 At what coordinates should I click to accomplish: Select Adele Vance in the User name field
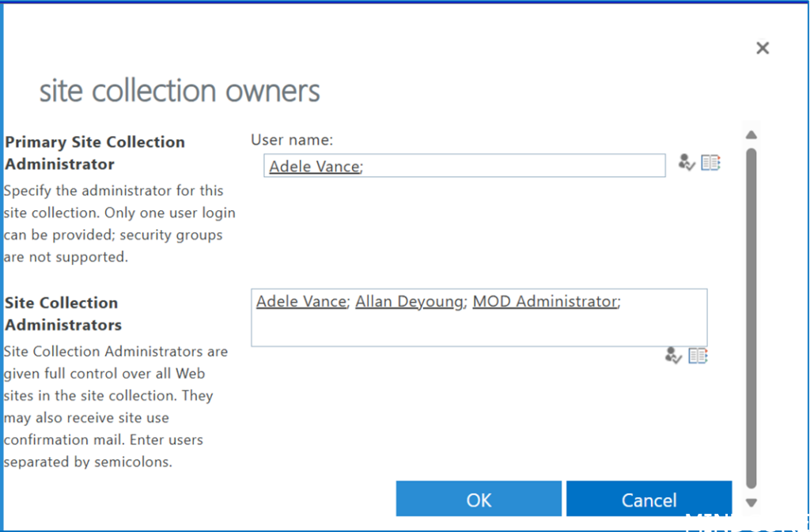(314, 166)
